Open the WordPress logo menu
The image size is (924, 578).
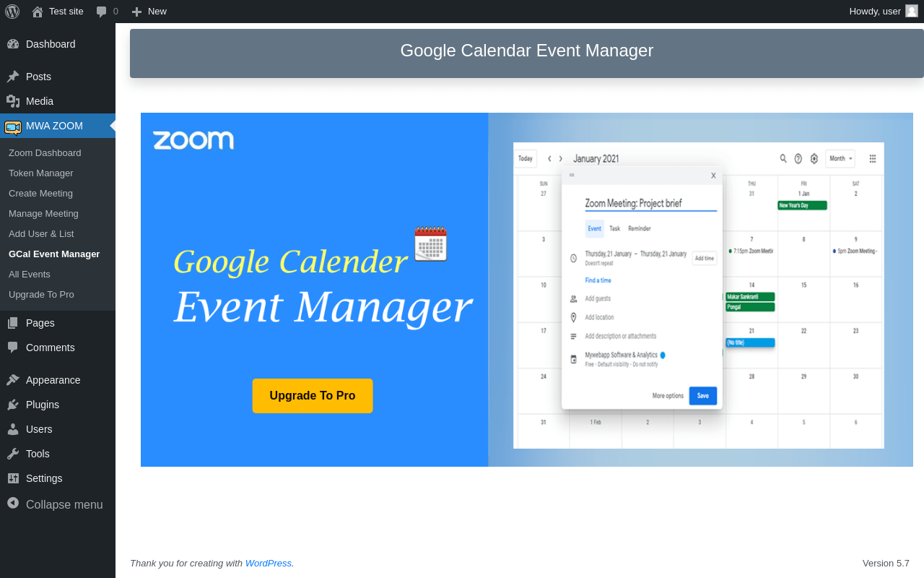point(12,12)
